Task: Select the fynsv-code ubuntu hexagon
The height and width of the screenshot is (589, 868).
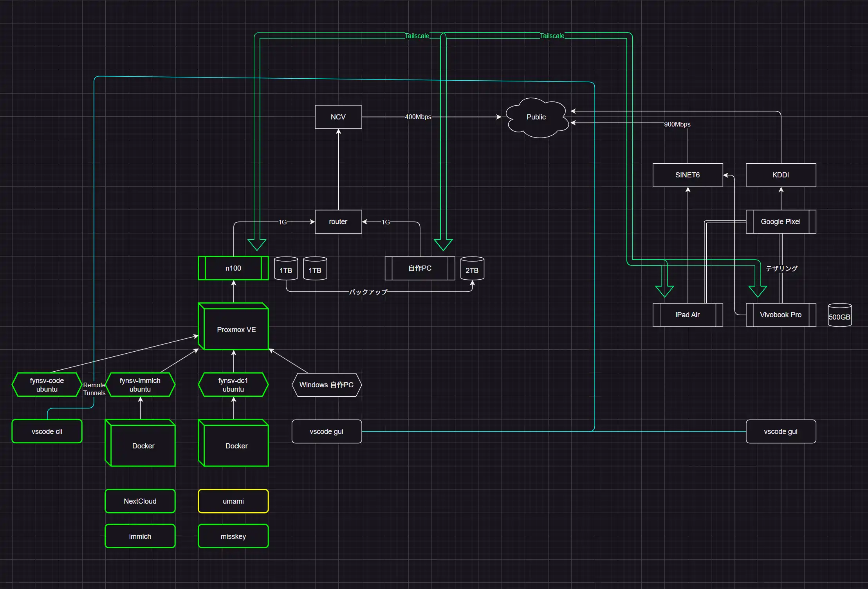Action: pyautogui.click(x=47, y=385)
